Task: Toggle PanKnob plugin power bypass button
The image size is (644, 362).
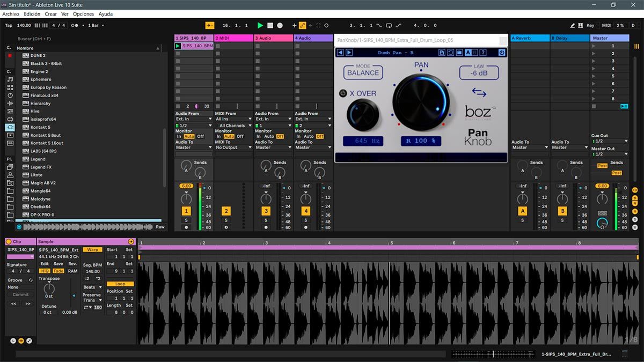Action: pos(502,53)
